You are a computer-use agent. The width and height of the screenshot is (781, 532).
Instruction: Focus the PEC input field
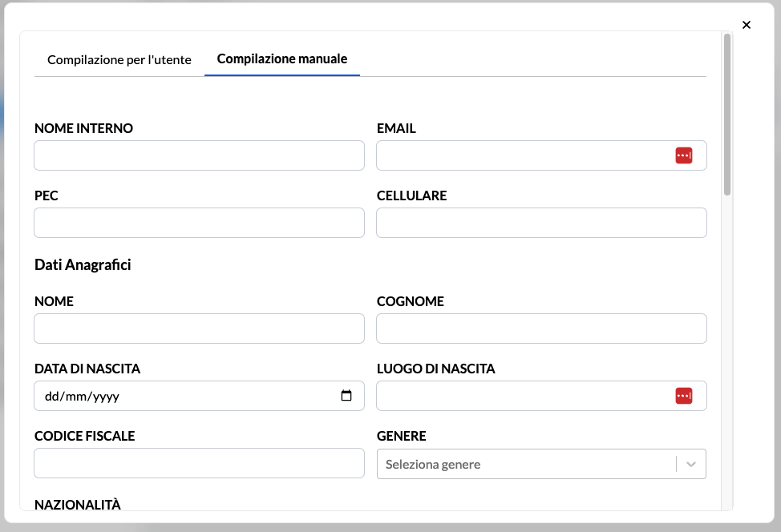(x=199, y=223)
